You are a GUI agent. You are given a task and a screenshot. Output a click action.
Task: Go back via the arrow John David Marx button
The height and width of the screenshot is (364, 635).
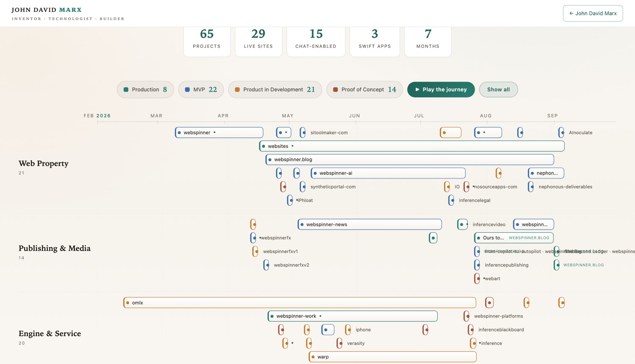tap(593, 13)
